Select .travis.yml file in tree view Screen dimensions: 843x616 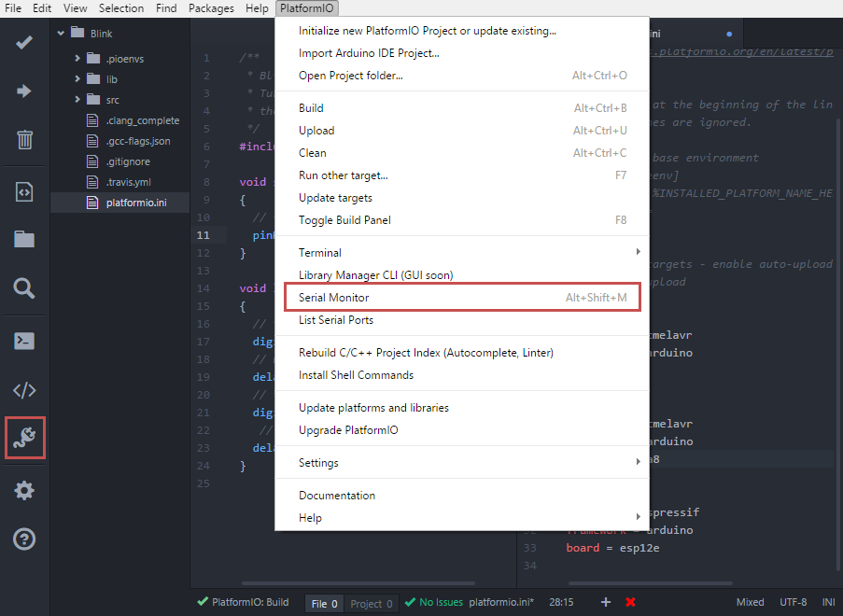pos(128,181)
